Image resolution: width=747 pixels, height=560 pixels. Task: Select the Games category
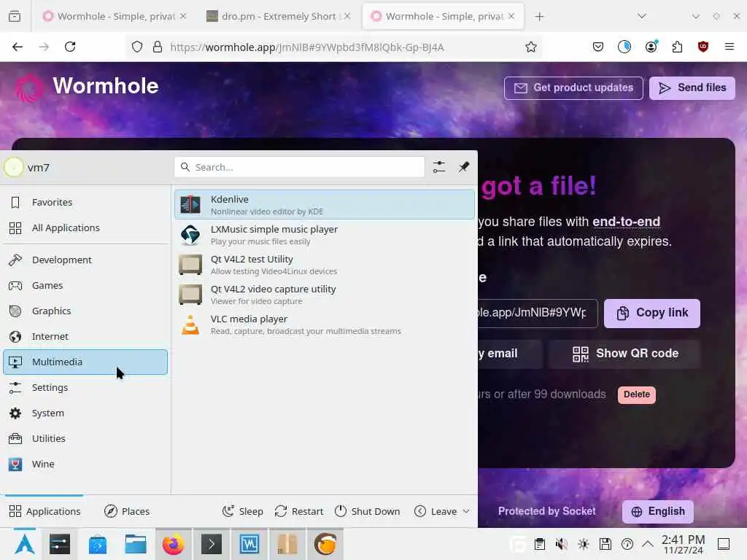point(85,286)
